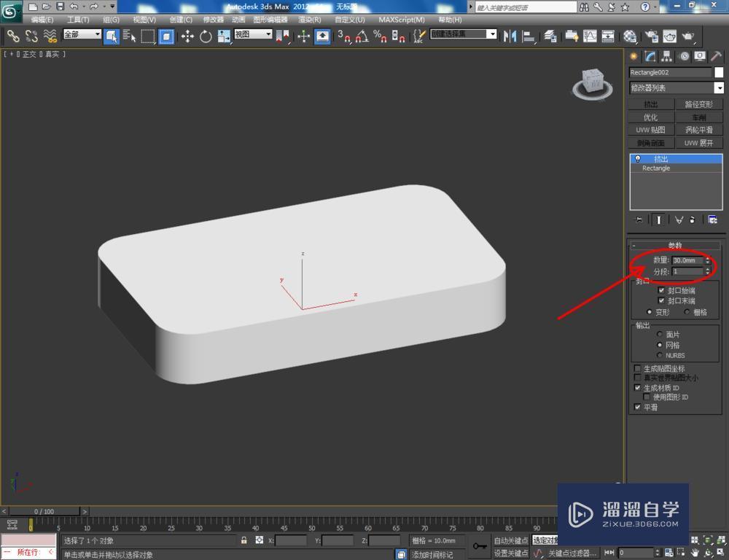Activate the Mirror tool
The width and height of the screenshot is (729, 560).
point(509,35)
